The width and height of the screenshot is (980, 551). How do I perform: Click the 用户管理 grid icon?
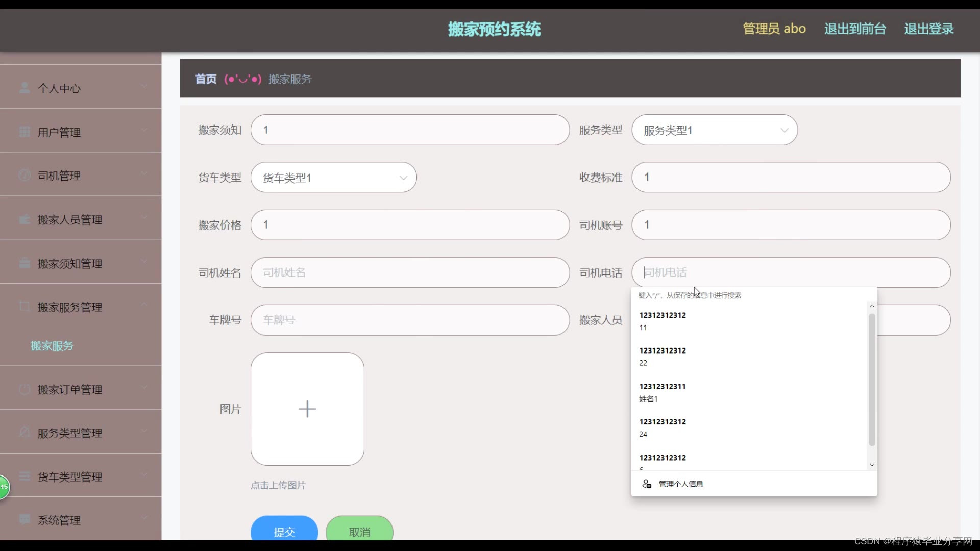click(x=24, y=132)
